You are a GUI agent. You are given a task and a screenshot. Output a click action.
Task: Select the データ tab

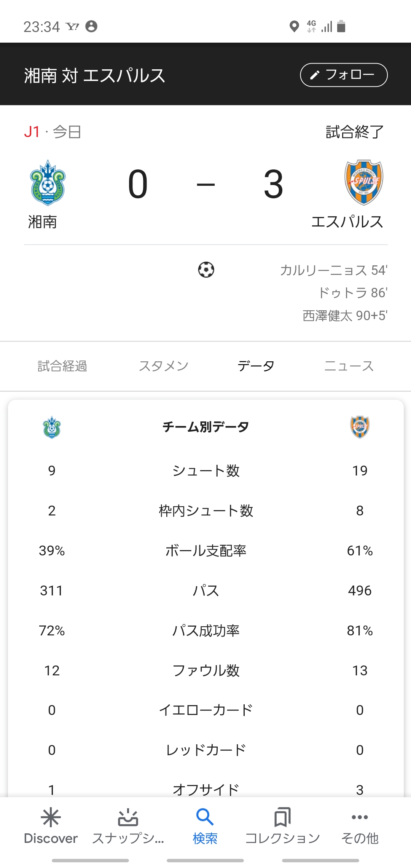256,366
